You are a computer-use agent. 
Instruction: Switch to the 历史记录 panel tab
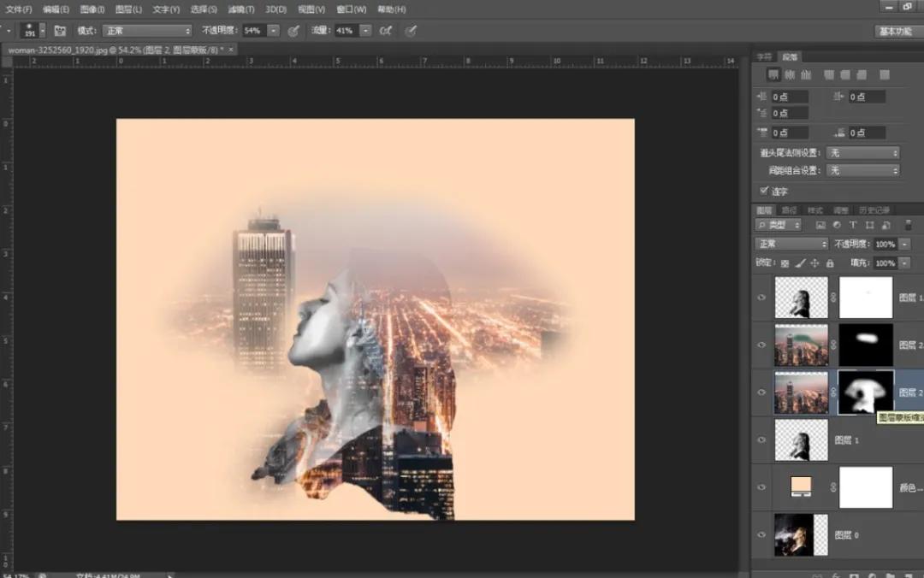click(x=874, y=210)
